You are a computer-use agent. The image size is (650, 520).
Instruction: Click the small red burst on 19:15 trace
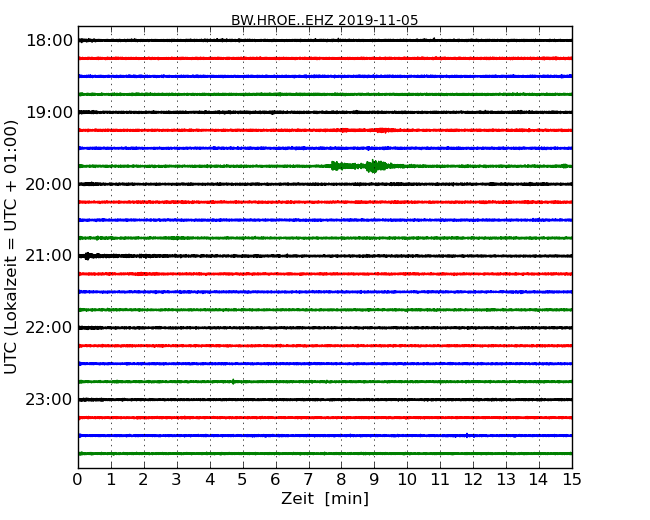point(382,130)
